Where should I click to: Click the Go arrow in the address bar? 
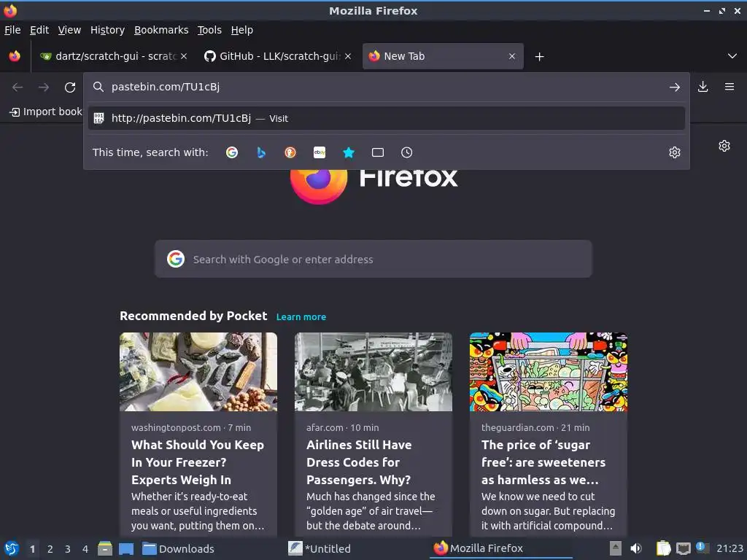[675, 87]
